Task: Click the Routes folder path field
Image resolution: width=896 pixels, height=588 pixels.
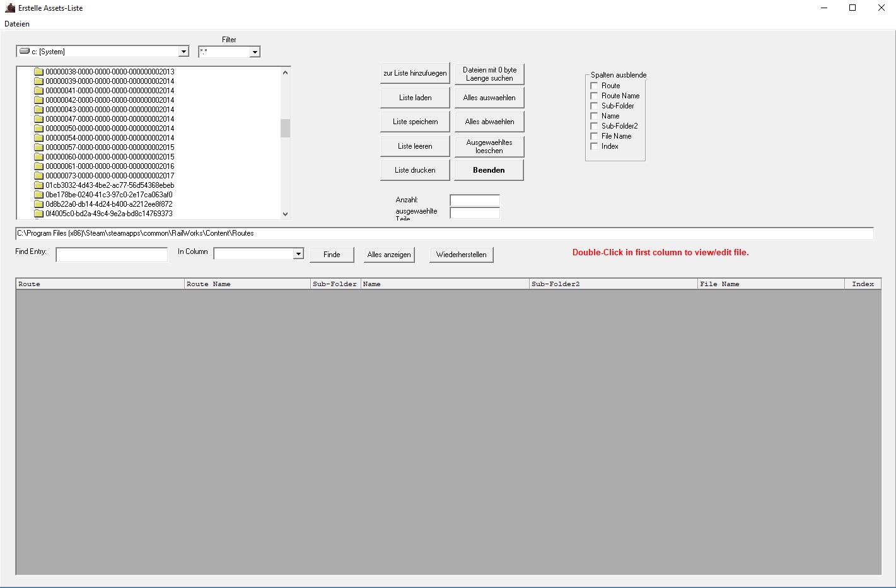Action: point(445,233)
